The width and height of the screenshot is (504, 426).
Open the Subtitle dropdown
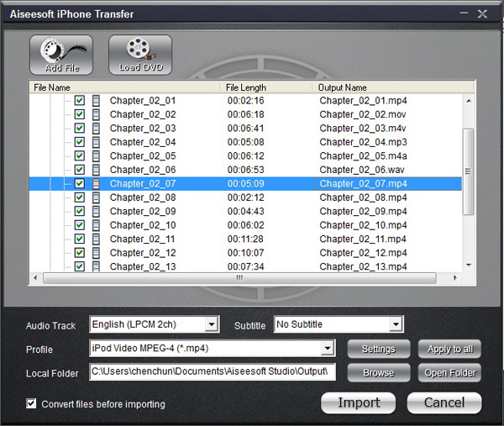[x=396, y=324]
